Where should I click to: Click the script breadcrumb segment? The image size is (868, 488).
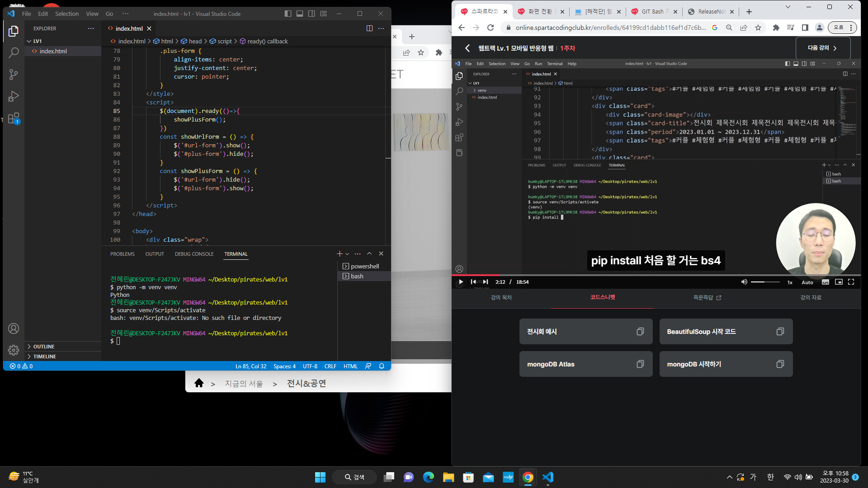pos(221,41)
